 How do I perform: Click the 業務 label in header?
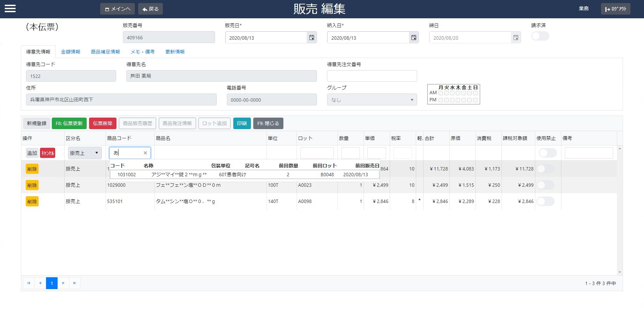point(584,8)
